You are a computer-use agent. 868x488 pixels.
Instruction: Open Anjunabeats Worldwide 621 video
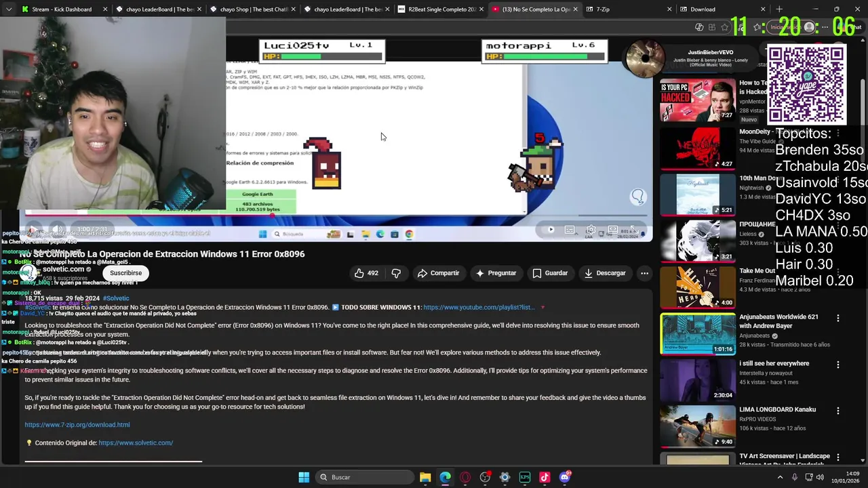coord(698,333)
